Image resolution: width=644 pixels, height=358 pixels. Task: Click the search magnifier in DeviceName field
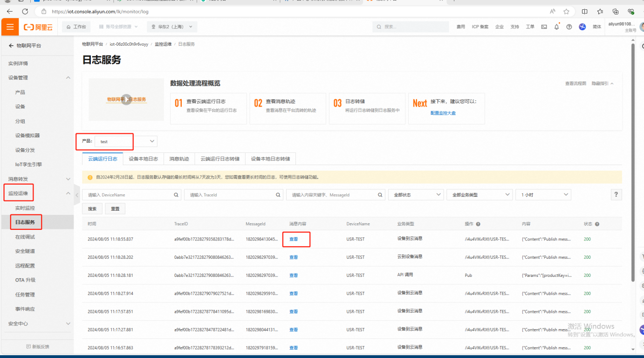click(176, 195)
